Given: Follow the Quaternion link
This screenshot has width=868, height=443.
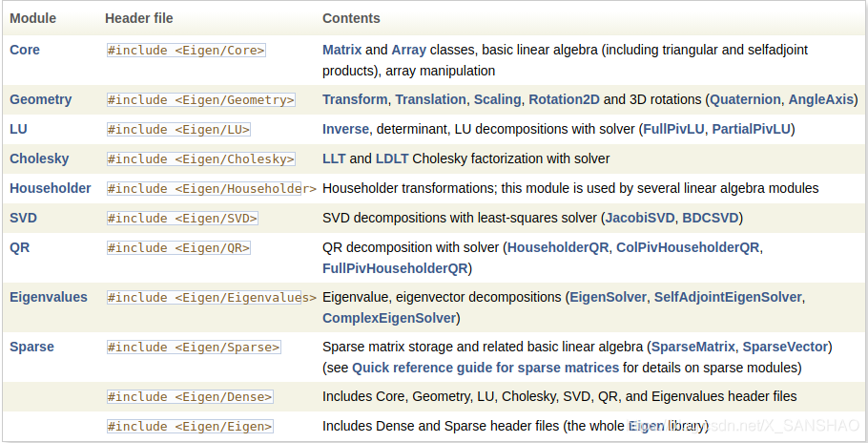Looking at the screenshot, I should (x=745, y=99).
